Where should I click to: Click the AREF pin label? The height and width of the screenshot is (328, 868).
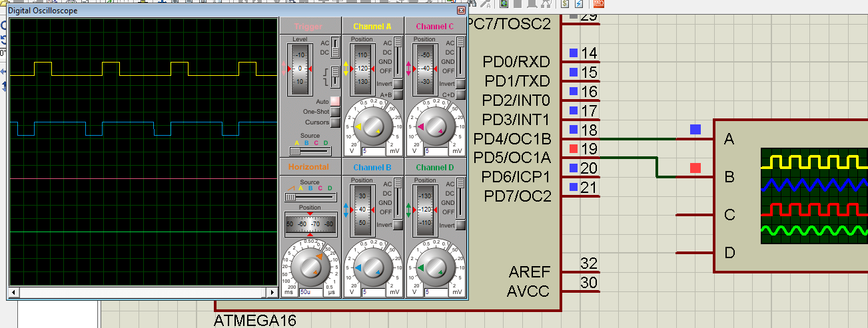click(x=530, y=272)
